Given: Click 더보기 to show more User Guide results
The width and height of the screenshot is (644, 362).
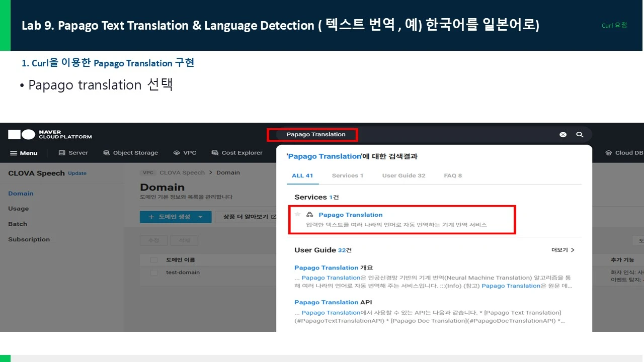Looking at the screenshot, I should (x=563, y=250).
